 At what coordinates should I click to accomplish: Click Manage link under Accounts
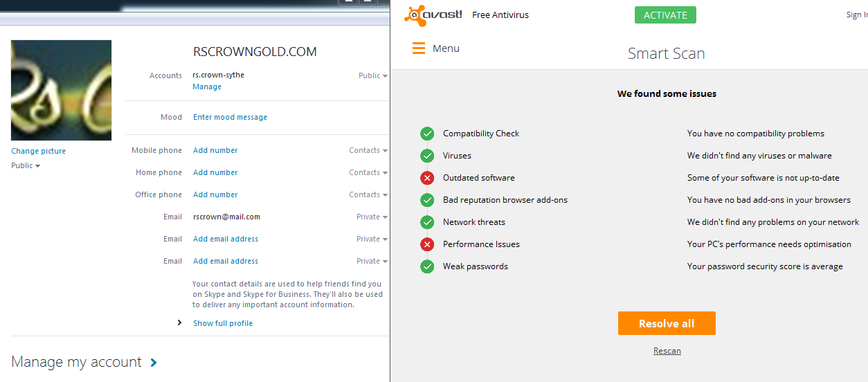[x=207, y=87]
